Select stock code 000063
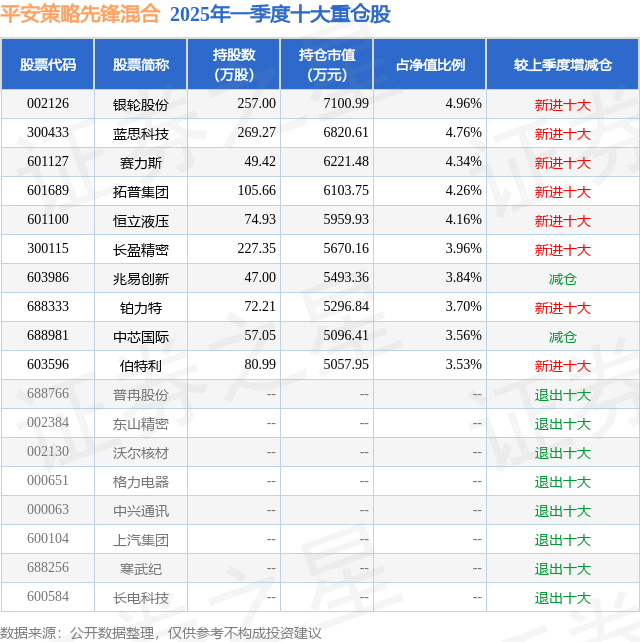640x642 pixels. click(x=48, y=511)
